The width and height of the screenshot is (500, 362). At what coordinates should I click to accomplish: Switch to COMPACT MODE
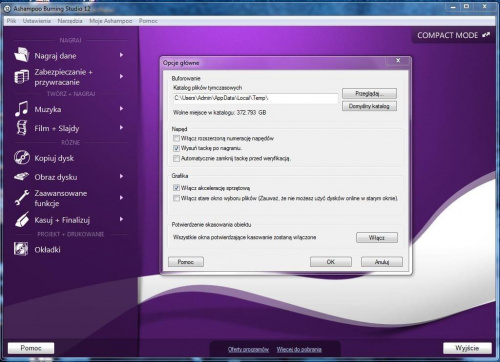click(x=454, y=35)
